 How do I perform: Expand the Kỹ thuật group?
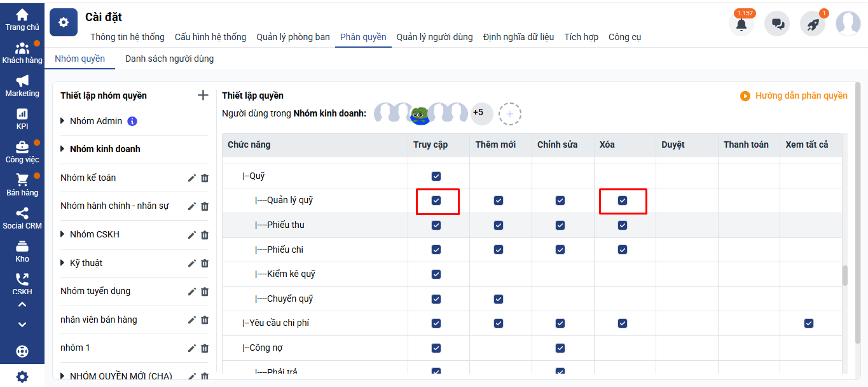[63, 263]
